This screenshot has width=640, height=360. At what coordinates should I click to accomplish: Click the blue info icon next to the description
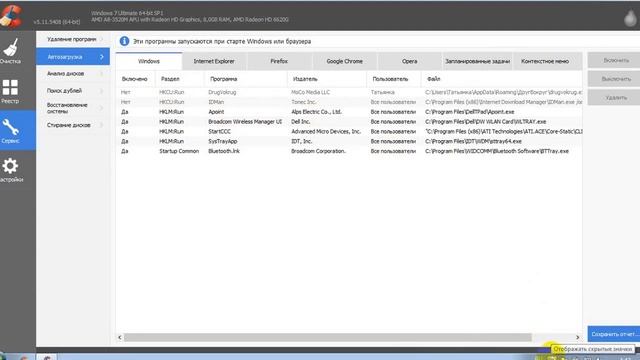pyautogui.click(x=124, y=41)
